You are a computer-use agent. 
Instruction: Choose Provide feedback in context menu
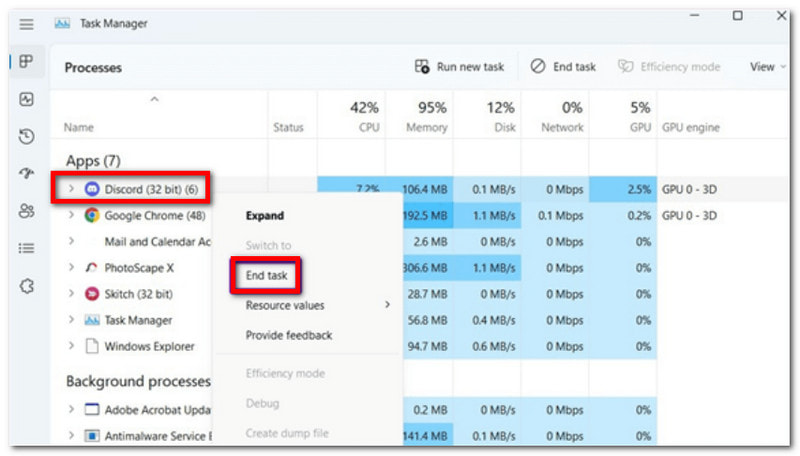click(x=289, y=335)
